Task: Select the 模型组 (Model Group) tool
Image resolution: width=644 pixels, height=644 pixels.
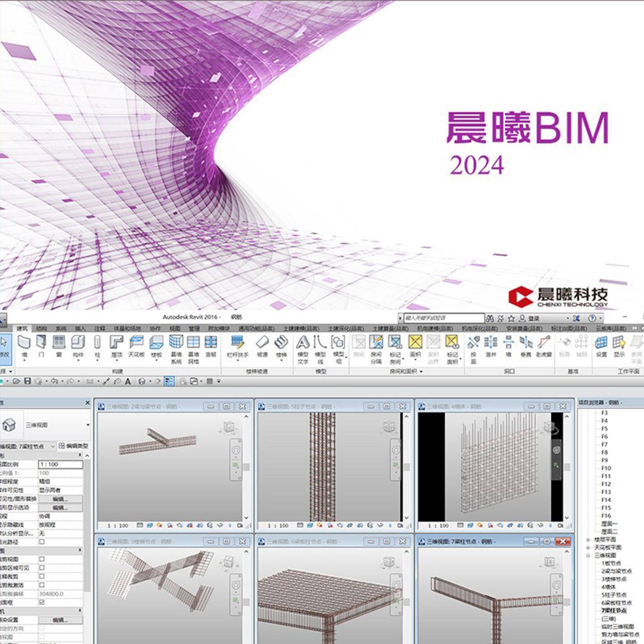Action: (338, 349)
